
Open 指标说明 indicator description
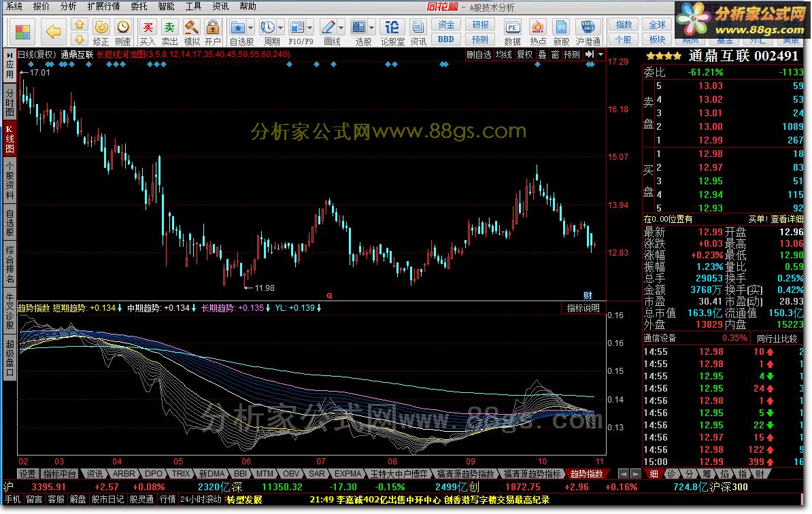583,308
